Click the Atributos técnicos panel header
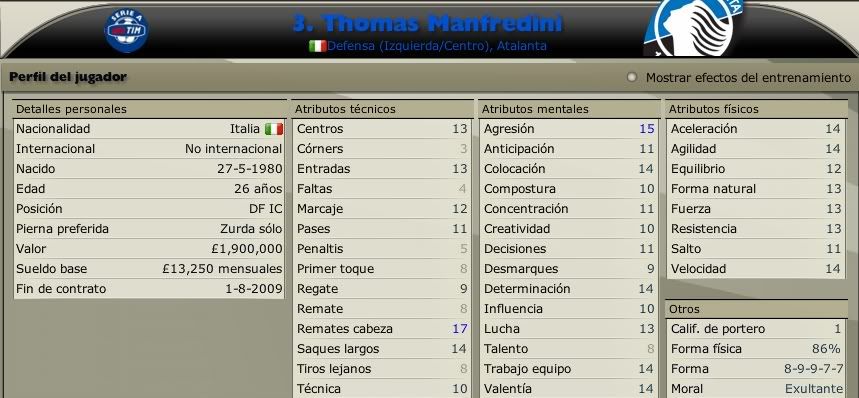This screenshot has width=859, height=398. pyautogui.click(x=382, y=109)
